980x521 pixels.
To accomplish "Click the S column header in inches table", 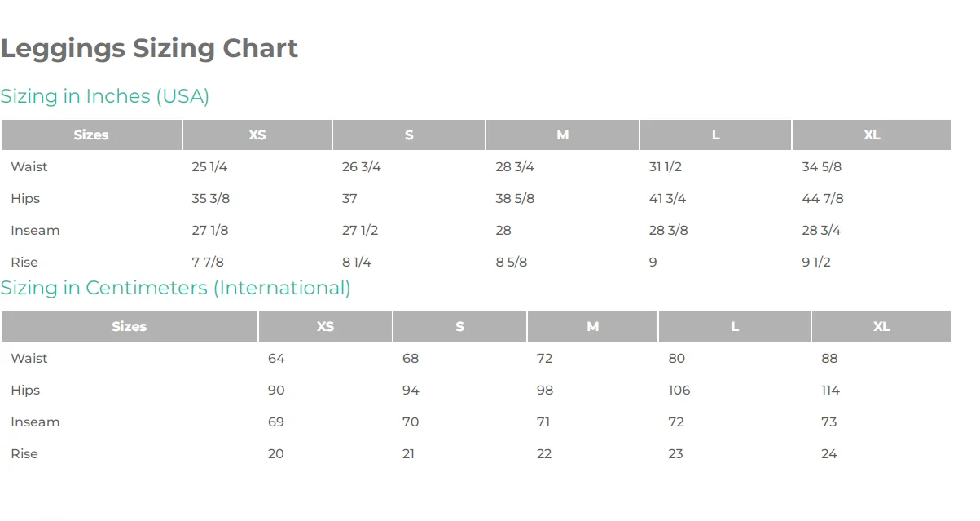I will [409, 135].
